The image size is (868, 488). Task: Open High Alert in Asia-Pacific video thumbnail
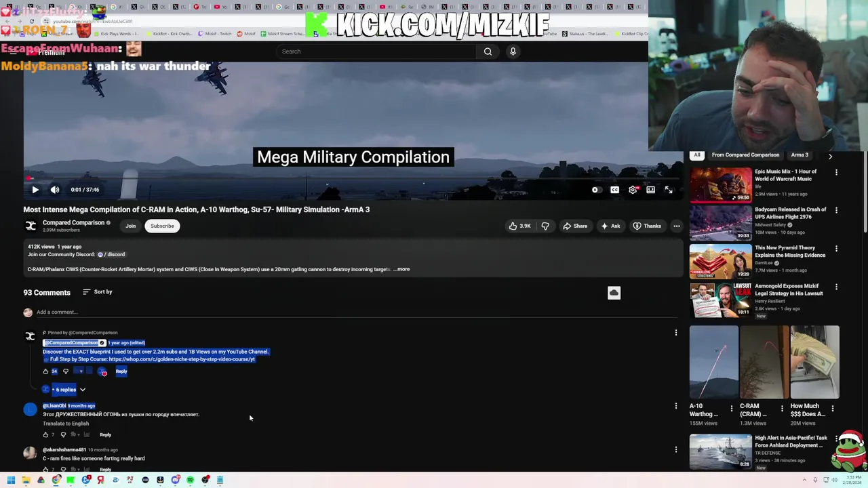tap(721, 451)
